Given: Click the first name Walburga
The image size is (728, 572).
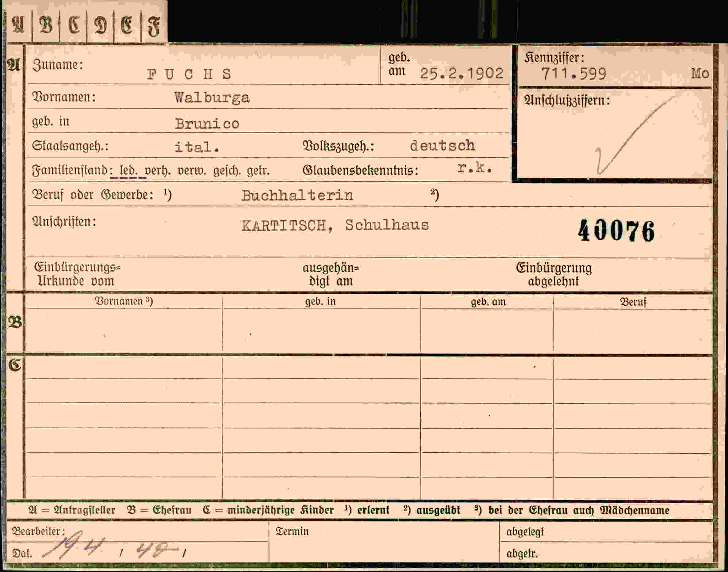Looking at the screenshot, I should point(212,98).
